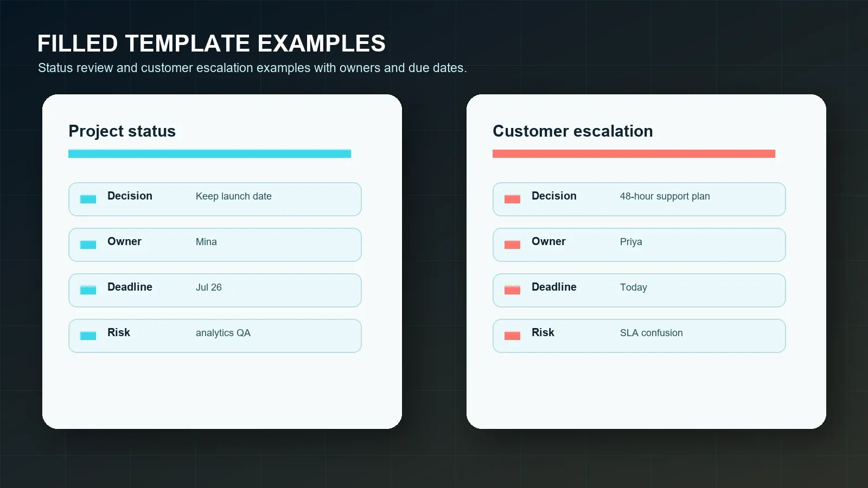The height and width of the screenshot is (488, 868).
Task: Click the '48-hour support plan' value
Action: pos(665,196)
